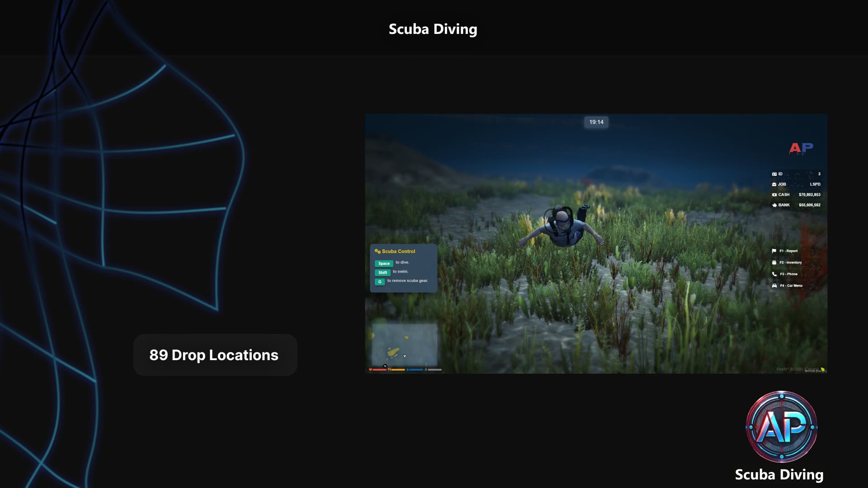
Task: Click the red heart health icon
Action: click(370, 370)
